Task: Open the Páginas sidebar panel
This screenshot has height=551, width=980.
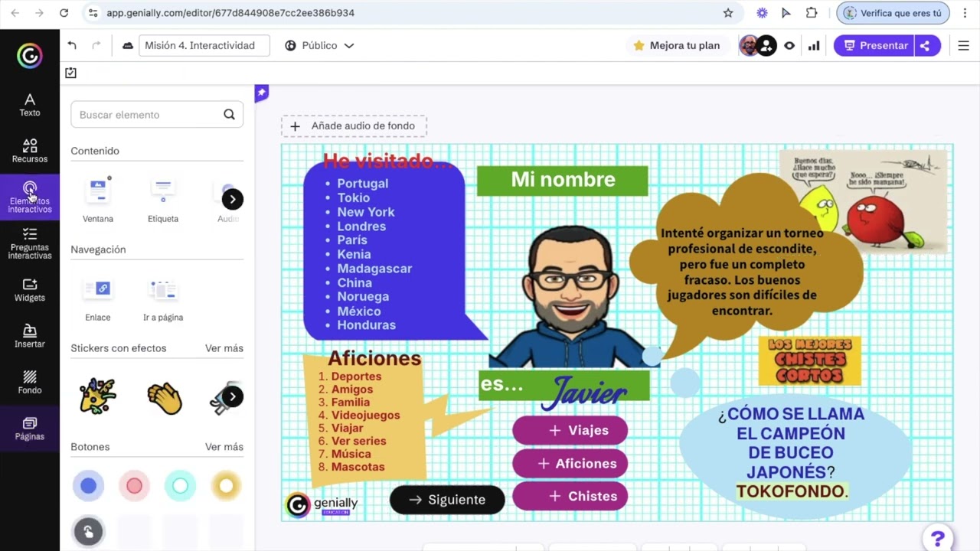Action: [30, 429]
